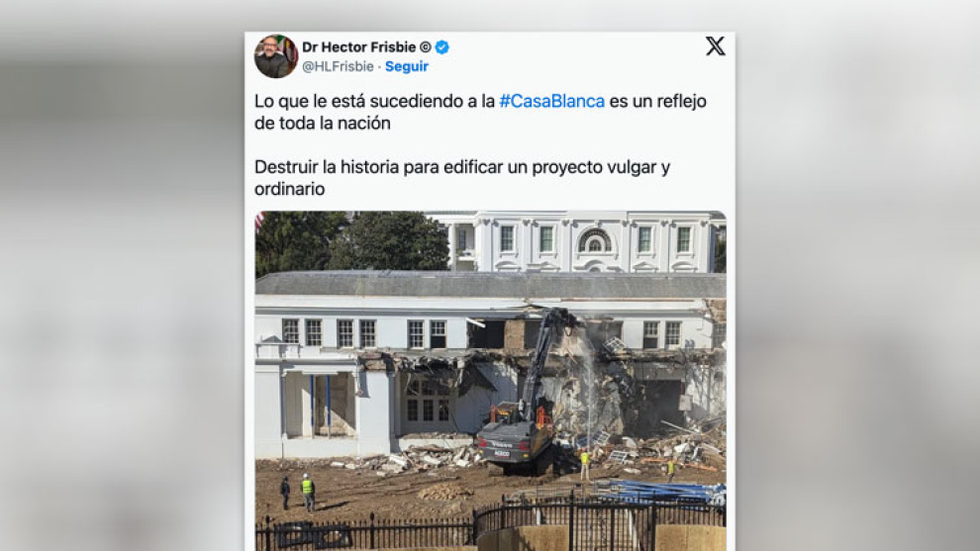Click the worker in yellow vest at lower left

[x=307, y=493]
